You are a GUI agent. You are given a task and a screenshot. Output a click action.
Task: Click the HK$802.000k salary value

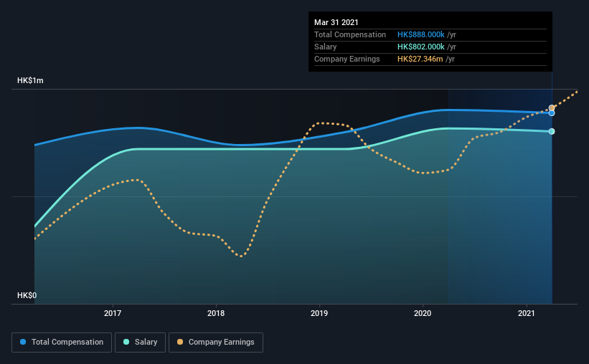click(x=420, y=47)
